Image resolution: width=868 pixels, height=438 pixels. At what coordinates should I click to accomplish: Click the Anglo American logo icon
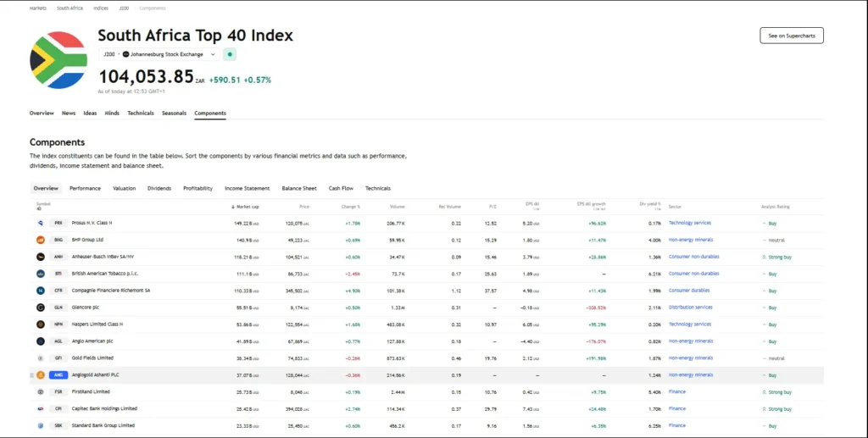[x=41, y=341]
